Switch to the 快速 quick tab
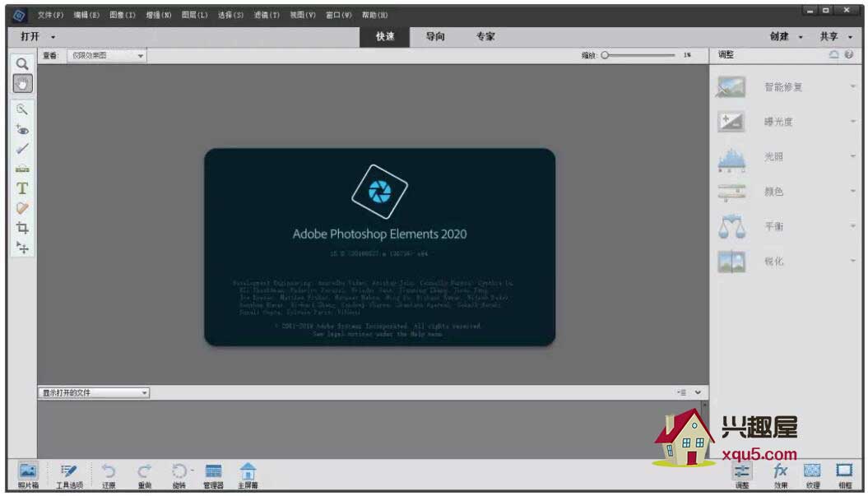The height and width of the screenshot is (496, 868). 385,37
